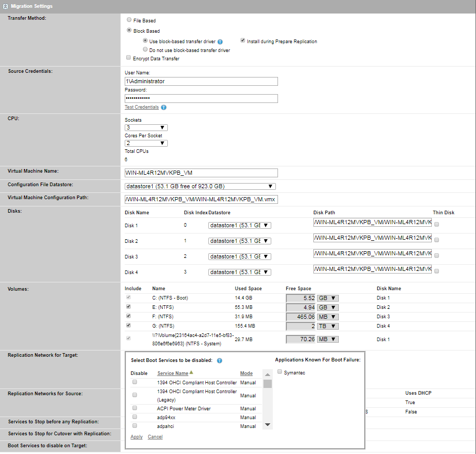Cancel the boot services selection
This screenshot has width=476, height=454.
(155, 437)
